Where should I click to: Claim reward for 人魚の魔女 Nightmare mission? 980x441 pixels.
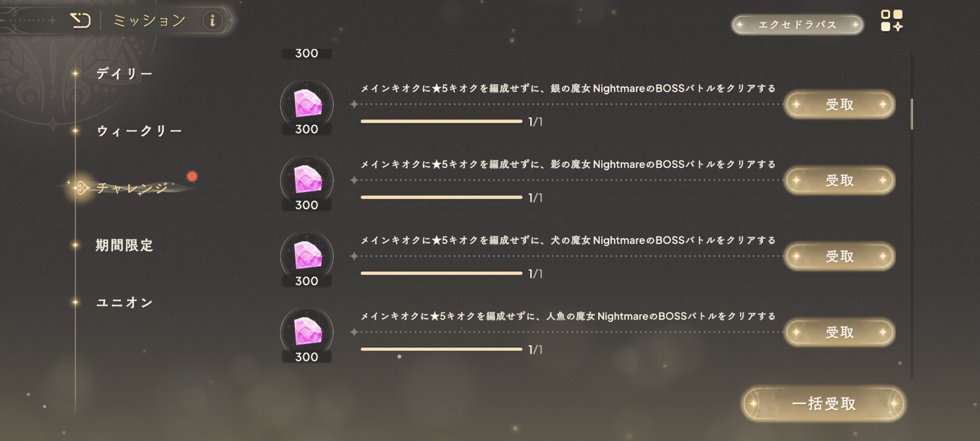(x=840, y=332)
